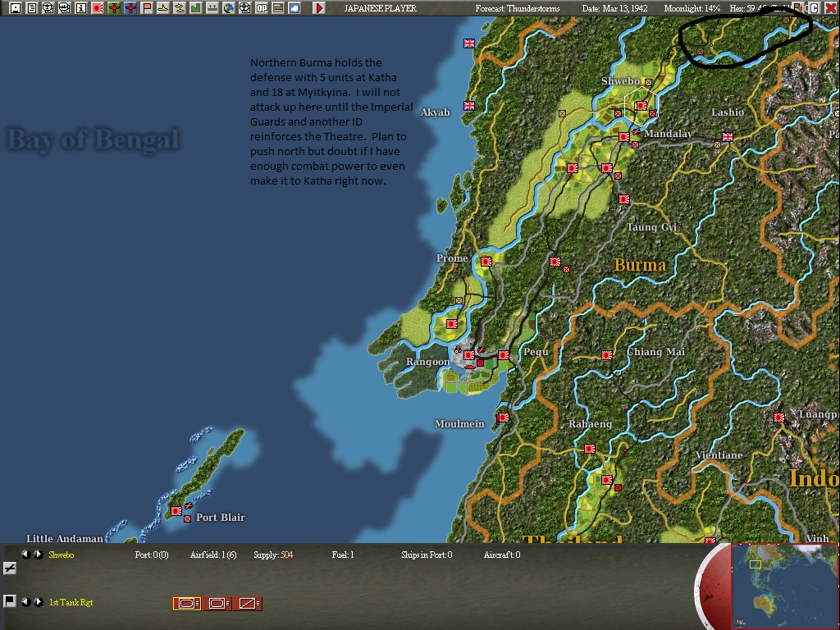The height and width of the screenshot is (630, 840).
Task: Click Forecast: Thunderstorms in top bar
Action: tap(518, 8)
